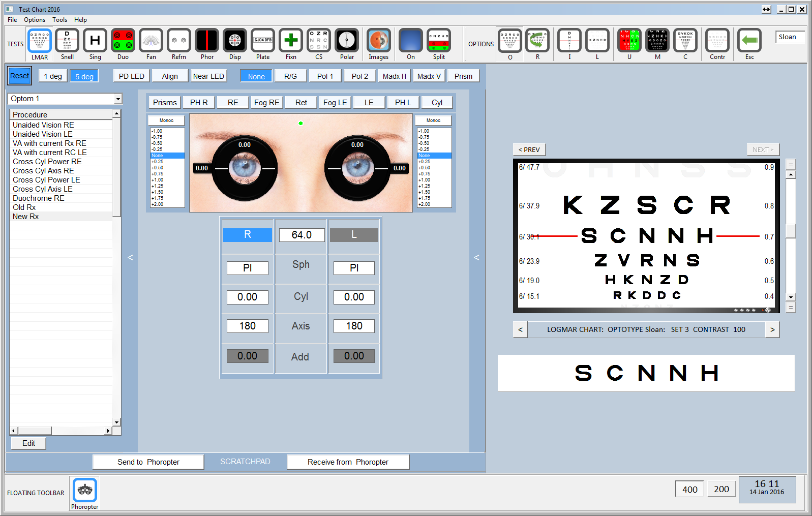Enable the R/G filter mode

(x=290, y=76)
